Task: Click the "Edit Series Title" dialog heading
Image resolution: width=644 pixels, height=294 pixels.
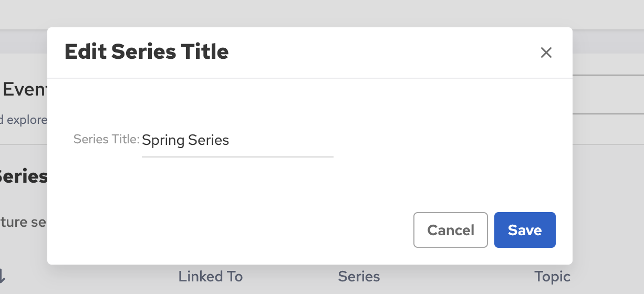Action: click(x=147, y=52)
